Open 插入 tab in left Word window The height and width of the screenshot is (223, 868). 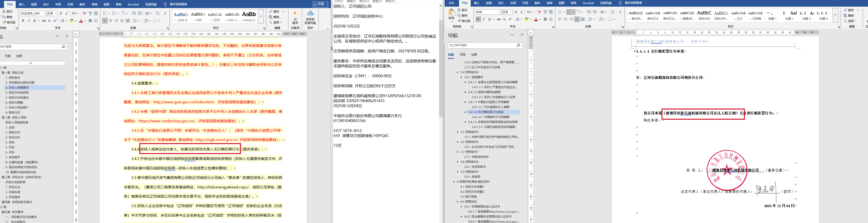click(x=22, y=4)
